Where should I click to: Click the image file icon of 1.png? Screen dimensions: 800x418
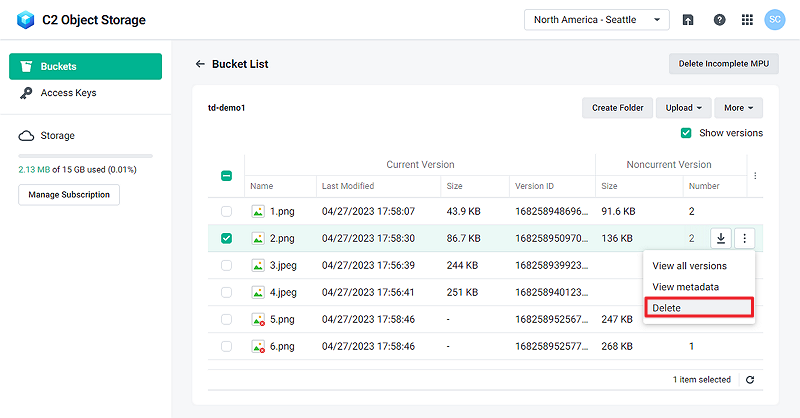tap(258, 211)
